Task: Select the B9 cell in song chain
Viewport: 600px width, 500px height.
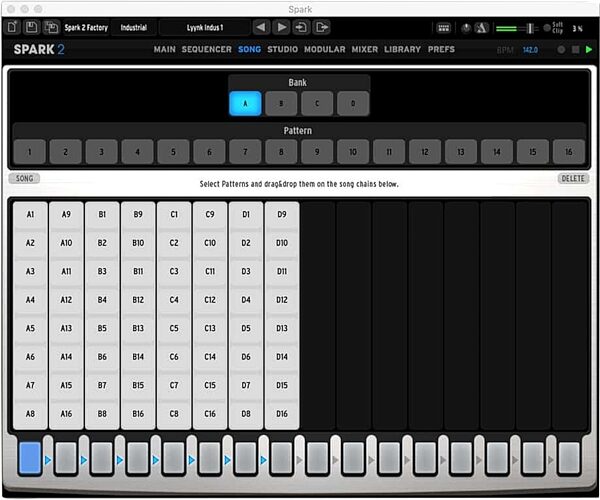Action: click(x=138, y=215)
